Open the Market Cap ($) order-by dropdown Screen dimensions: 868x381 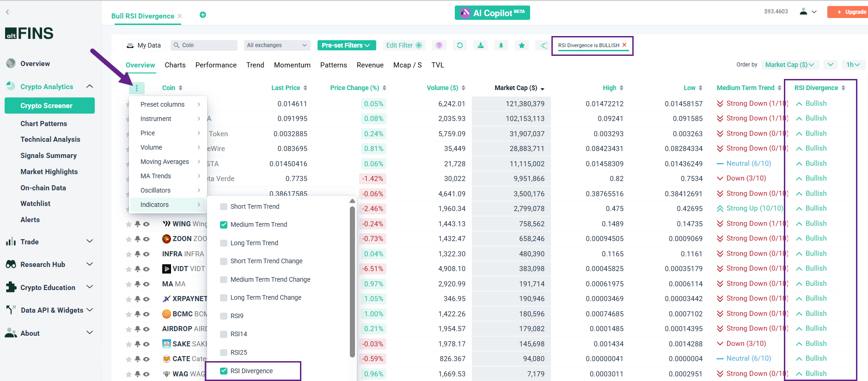[x=789, y=65]
